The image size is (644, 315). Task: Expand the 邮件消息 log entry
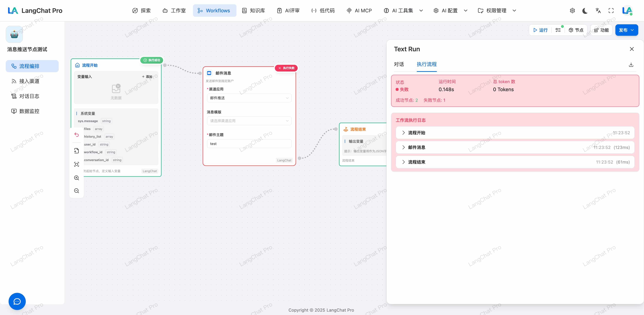(x=416, y=147)
